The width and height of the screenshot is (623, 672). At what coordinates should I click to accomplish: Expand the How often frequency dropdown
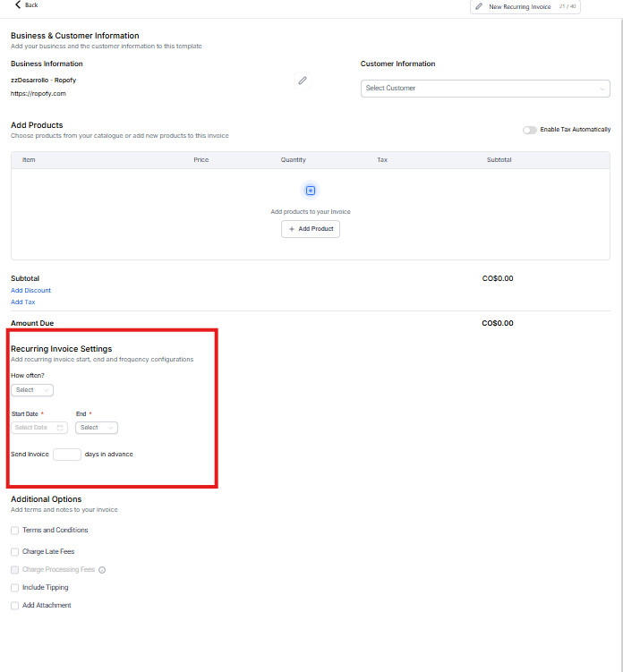pyautogui.click(x=32, y=390)
